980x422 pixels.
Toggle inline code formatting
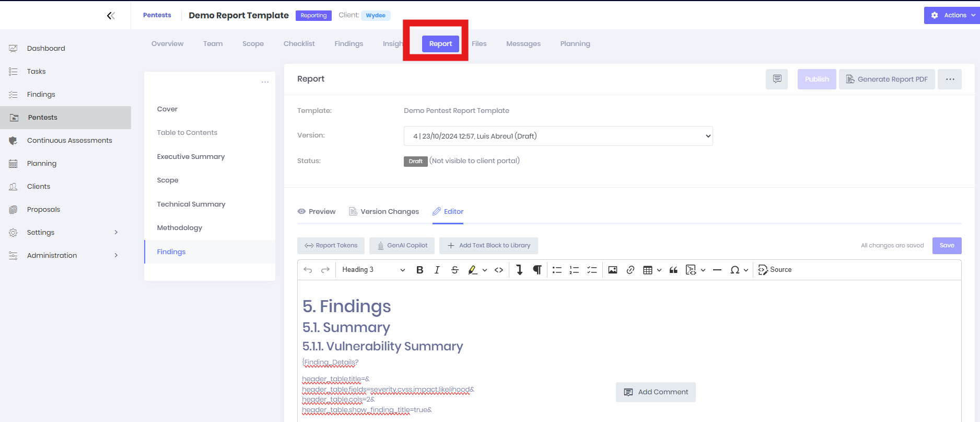click(499, 270)
